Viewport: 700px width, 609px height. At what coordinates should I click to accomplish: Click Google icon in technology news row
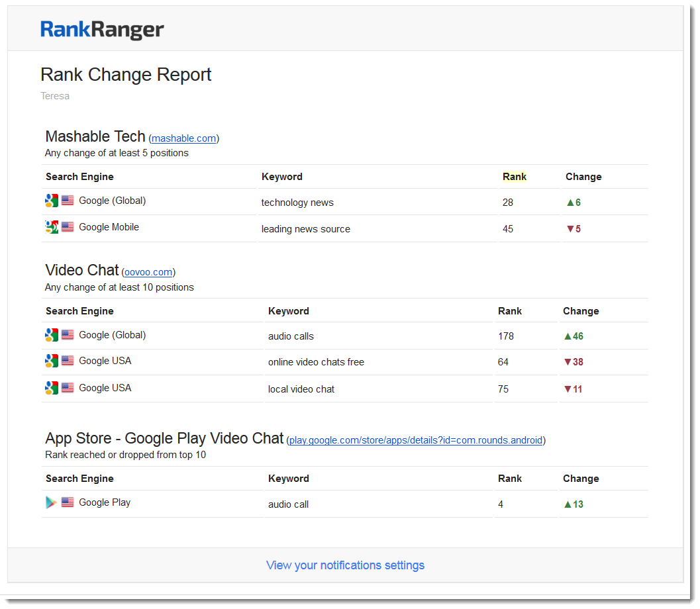pyautogui.click(x=52, y=201)
